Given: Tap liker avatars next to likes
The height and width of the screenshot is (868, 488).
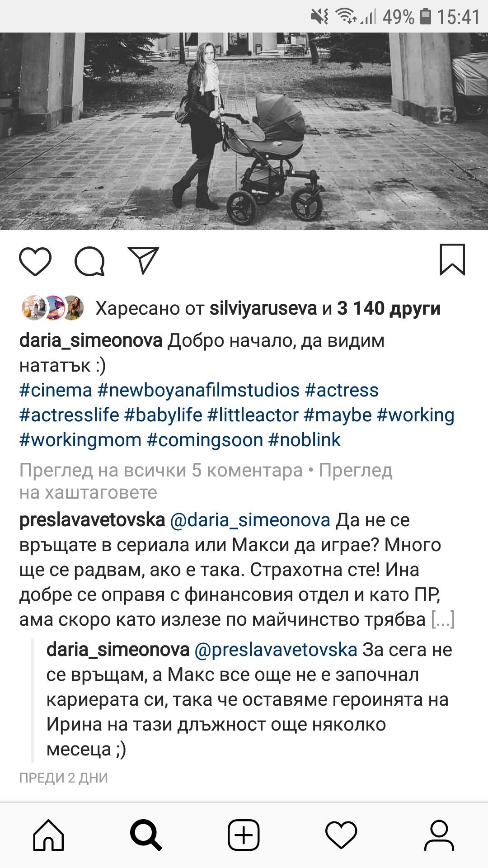Looking at the screenshot, I should point(53,308).
